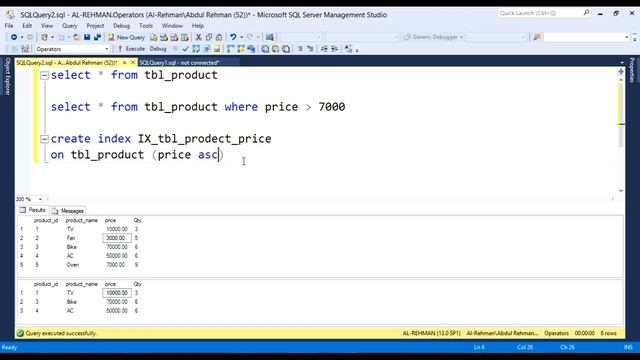The image size is (640, 360).
Task: Click the '8 rows' status entry
Action: (x=609, y=333)
